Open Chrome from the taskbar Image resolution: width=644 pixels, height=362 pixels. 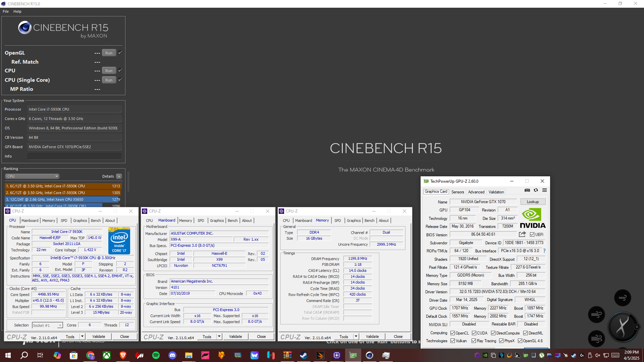point(90,355)
